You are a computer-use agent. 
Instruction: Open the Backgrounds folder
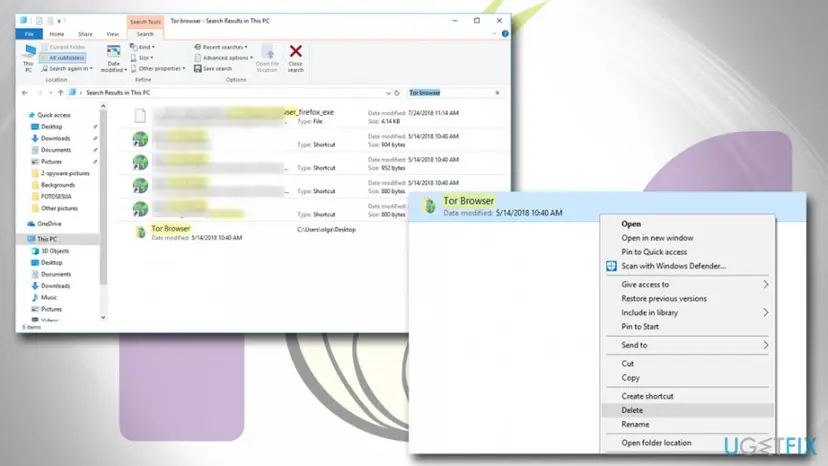58,185
